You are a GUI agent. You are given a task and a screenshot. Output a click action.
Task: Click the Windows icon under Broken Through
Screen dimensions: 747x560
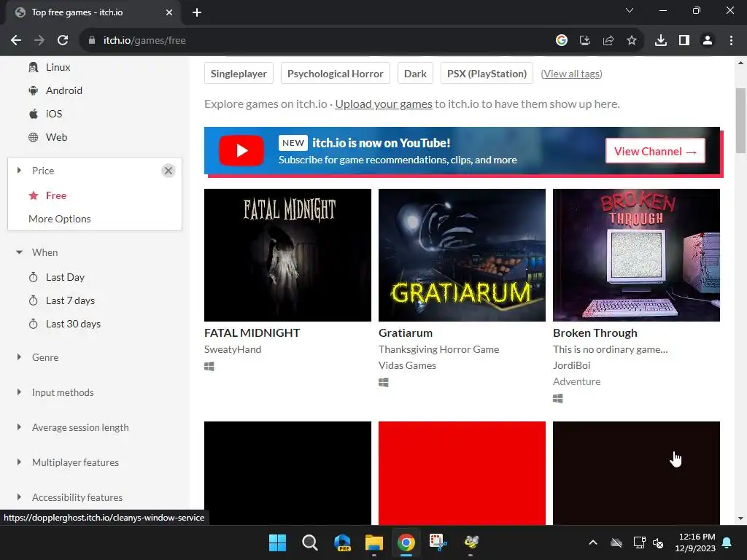pos(558,399)
